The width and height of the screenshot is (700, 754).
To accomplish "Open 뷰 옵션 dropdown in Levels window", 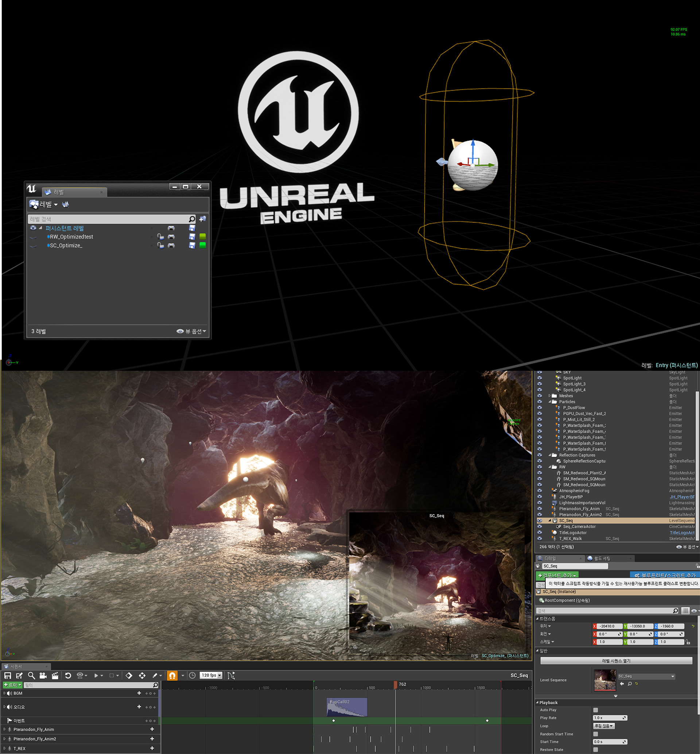I will [191, 331].
